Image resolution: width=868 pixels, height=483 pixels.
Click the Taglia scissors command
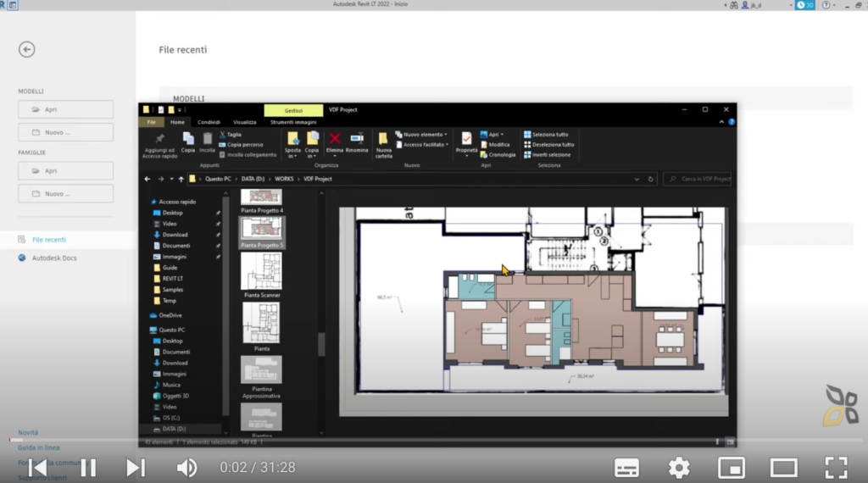231,135
